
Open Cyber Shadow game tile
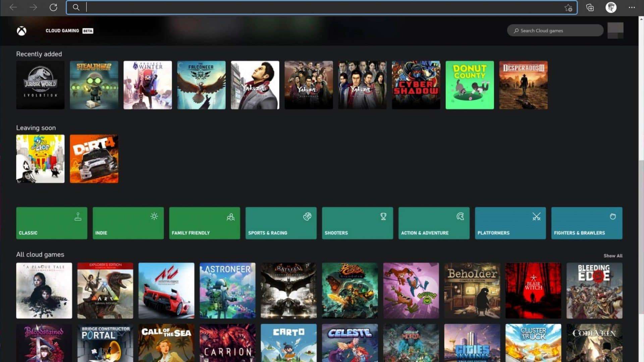416,85
